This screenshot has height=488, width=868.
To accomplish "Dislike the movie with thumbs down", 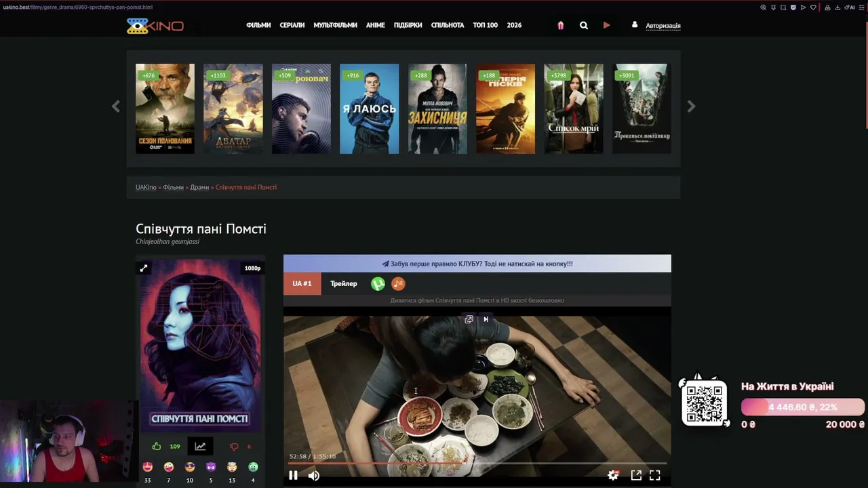I will [x=234, y=447].
